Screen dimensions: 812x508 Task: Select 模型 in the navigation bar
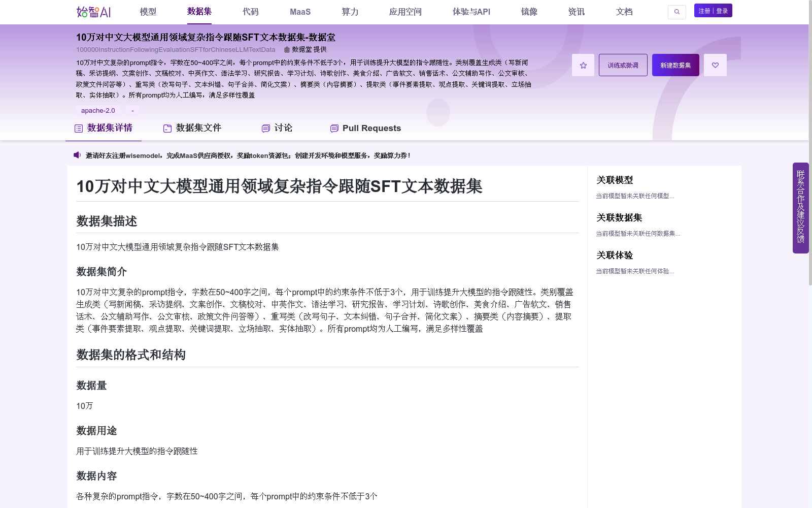click(149, 12)
